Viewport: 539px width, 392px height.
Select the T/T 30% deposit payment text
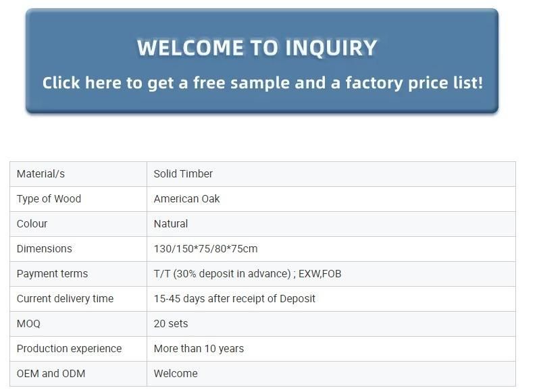247,274
